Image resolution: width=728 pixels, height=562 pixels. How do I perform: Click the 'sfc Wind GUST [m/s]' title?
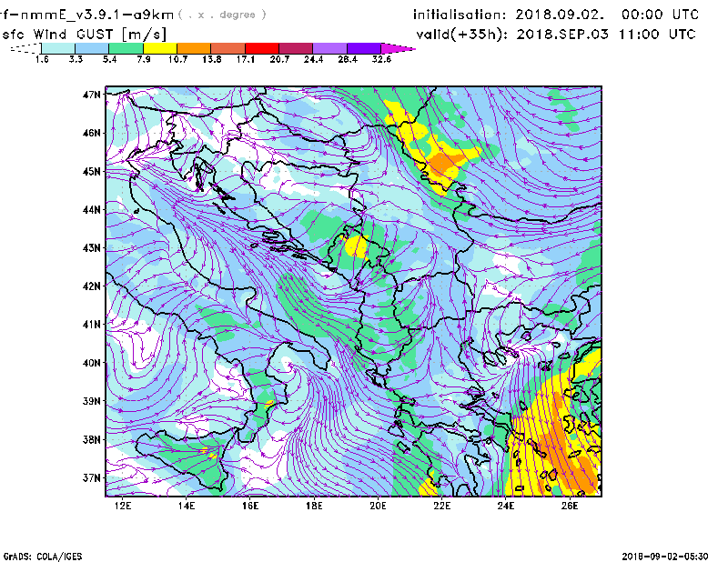click(x=84, y=35)
